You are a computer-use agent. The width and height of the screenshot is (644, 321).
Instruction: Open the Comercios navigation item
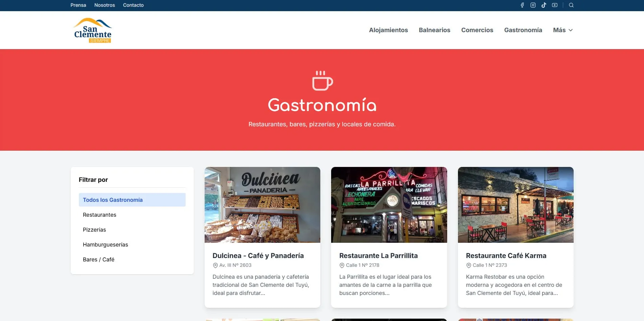pyautogui.click(x=477, y=30)
